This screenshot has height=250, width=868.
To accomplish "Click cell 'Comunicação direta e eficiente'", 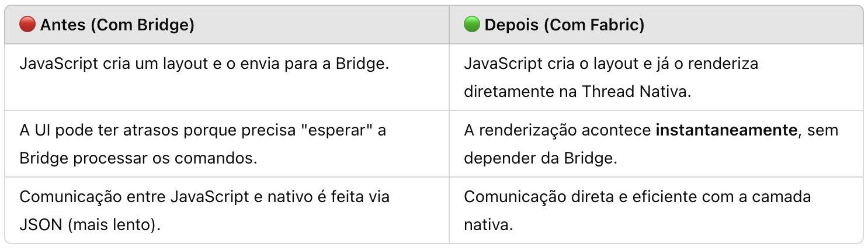I will (x=656, y=210).
